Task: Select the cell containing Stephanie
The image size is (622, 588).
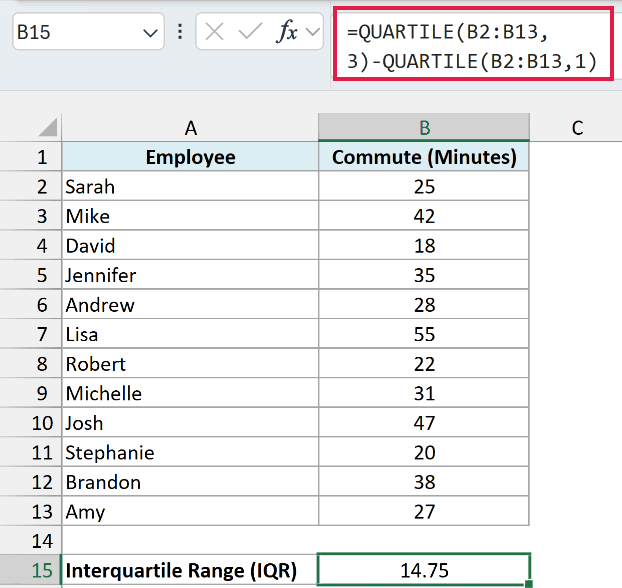Action: (190, 452)
